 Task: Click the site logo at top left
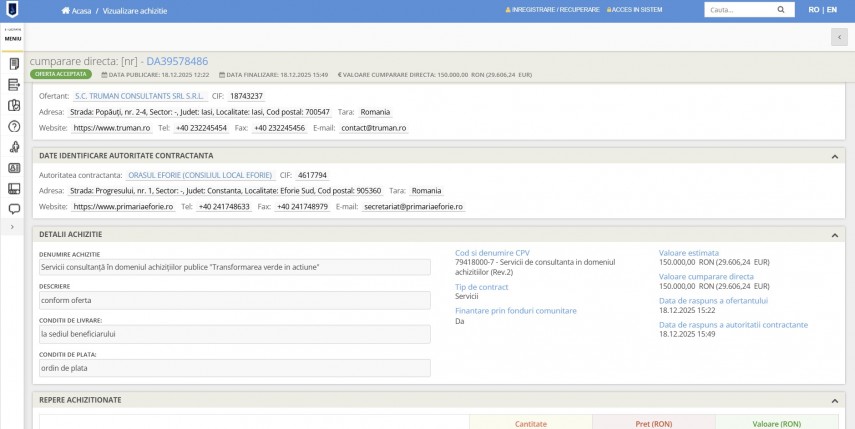click(x=12, y=10)
